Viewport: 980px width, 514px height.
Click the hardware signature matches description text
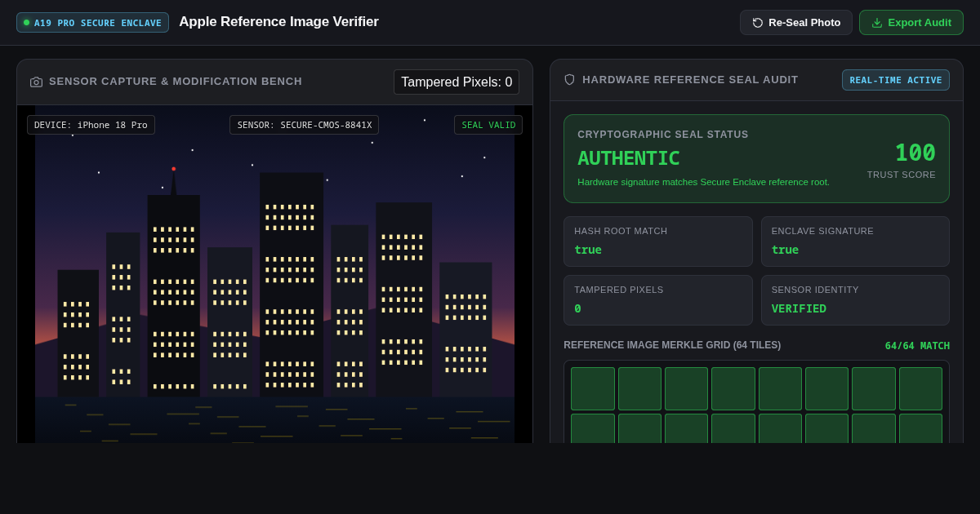703,182
